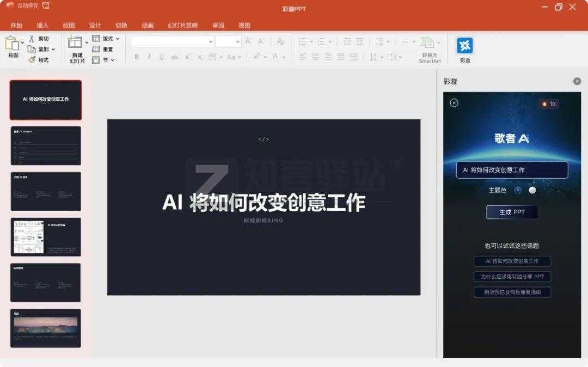Toggle underline formatting
Image resolution: width=588 pixels, height=367 pixels.
161,57
